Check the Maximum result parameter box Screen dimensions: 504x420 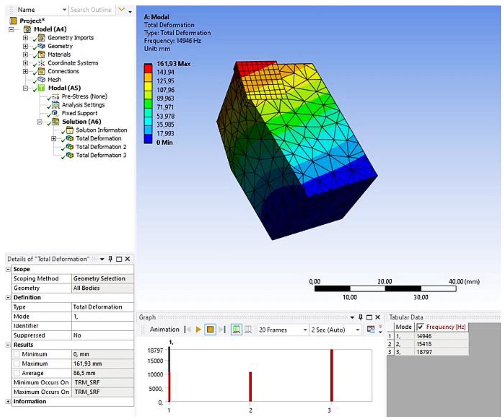(x=17, y=364)
